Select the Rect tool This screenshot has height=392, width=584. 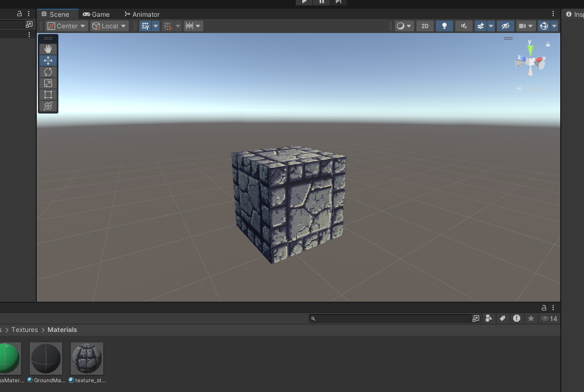point(48,95)
